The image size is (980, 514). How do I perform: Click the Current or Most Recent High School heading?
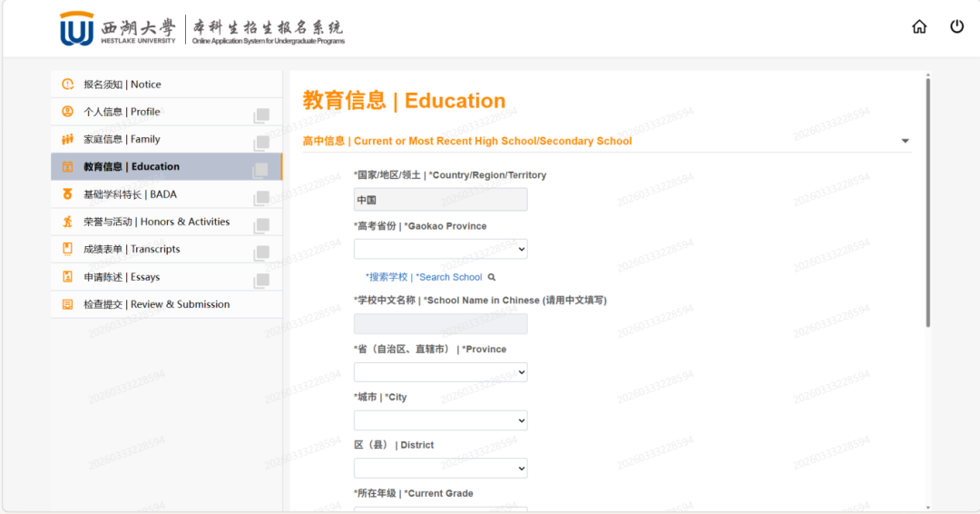pyautogui.click(x=467, y=141)
